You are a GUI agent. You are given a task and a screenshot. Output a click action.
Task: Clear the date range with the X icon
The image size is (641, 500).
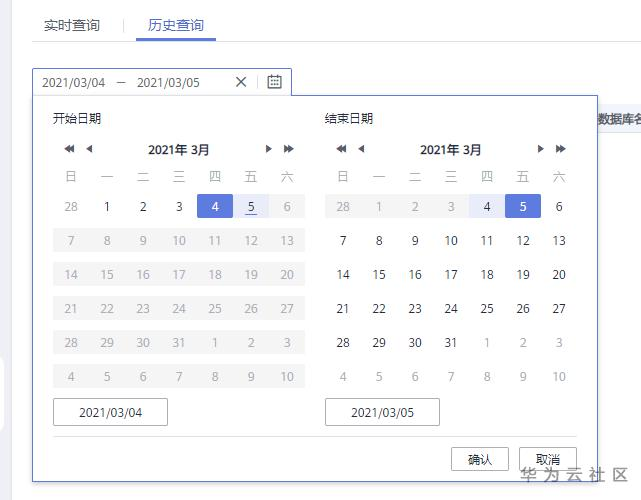click(x=241, y=82)
